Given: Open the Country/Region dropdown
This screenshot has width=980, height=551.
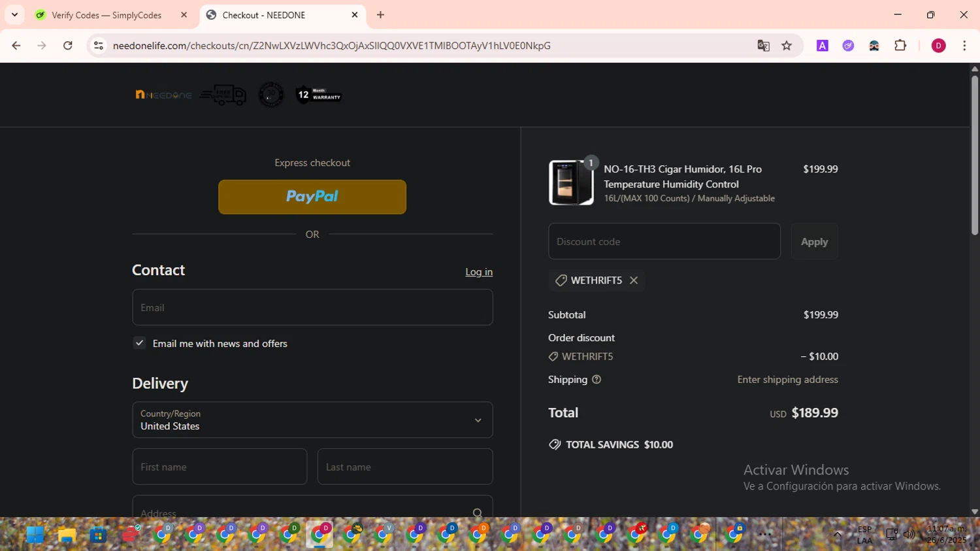Looking at the screenshot, I should click(x=312, y=420).
